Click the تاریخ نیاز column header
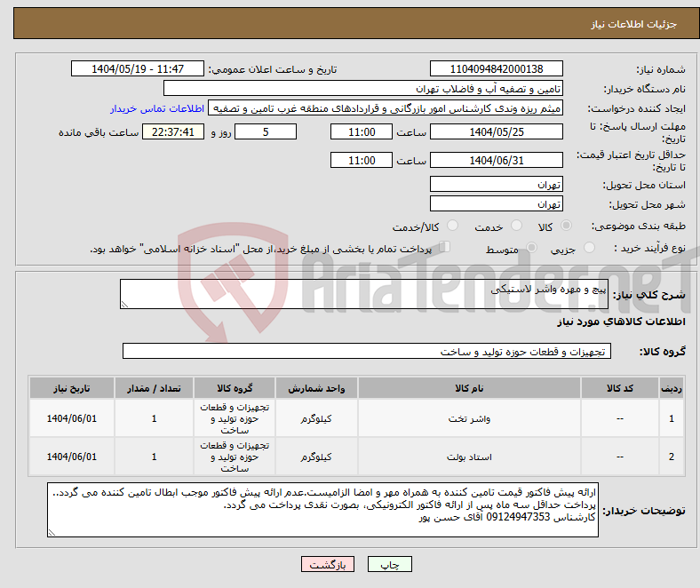The width and height of the screenshot is (700, 588). [72, 388]
